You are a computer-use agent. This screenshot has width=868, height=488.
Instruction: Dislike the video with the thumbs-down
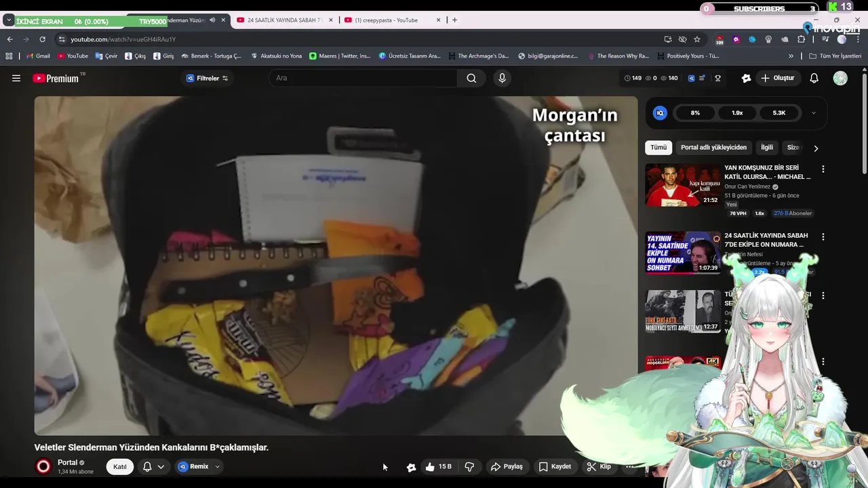(469, 466)
